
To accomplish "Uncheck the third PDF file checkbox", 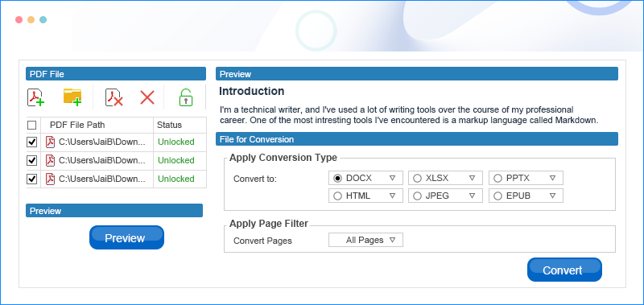I will (x=31, y=179).
